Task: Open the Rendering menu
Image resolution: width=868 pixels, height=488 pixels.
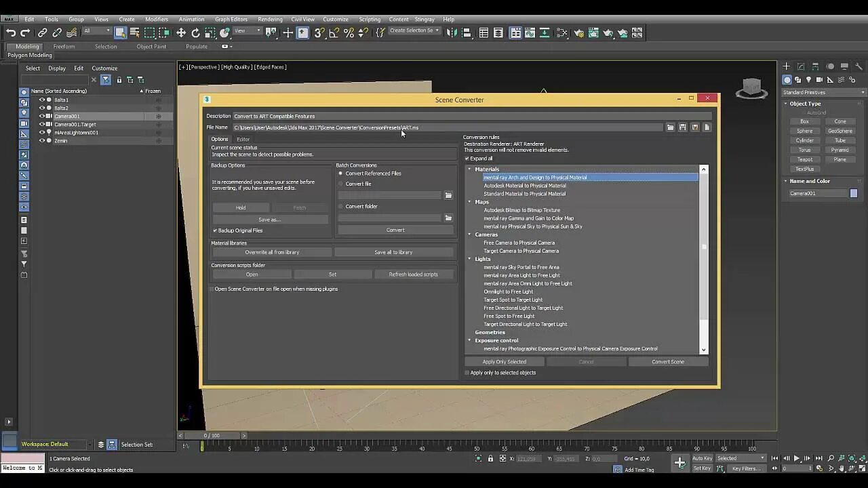Action: point(270,19)
